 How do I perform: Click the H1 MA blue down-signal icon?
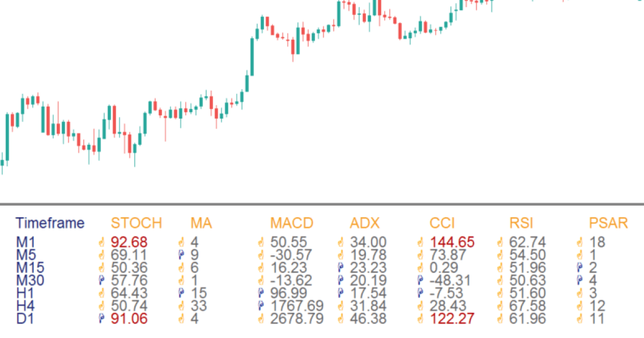point(181,293)
